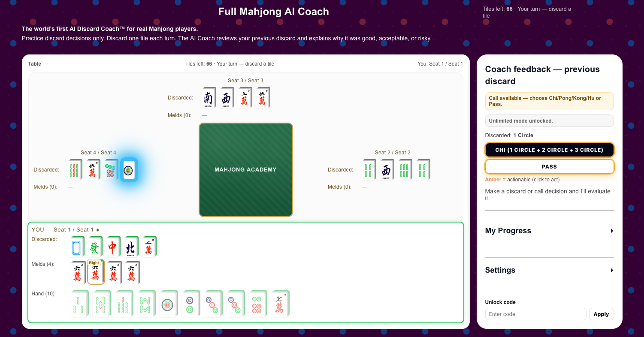This screenshot has width=644, height=337.
Task: Click Seat 4's highlighted 1 Circle discard
Action: click(129, 170)
